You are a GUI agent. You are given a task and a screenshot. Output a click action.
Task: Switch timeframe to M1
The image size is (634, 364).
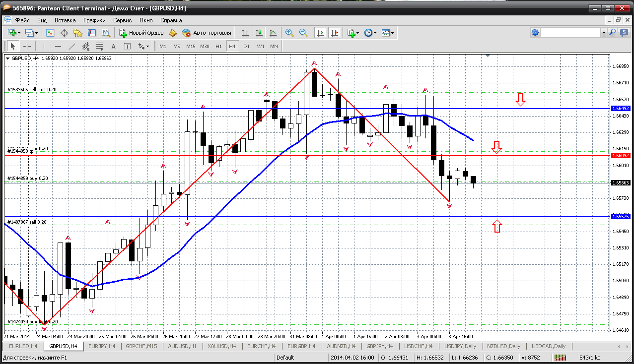(x=163, y=46)
